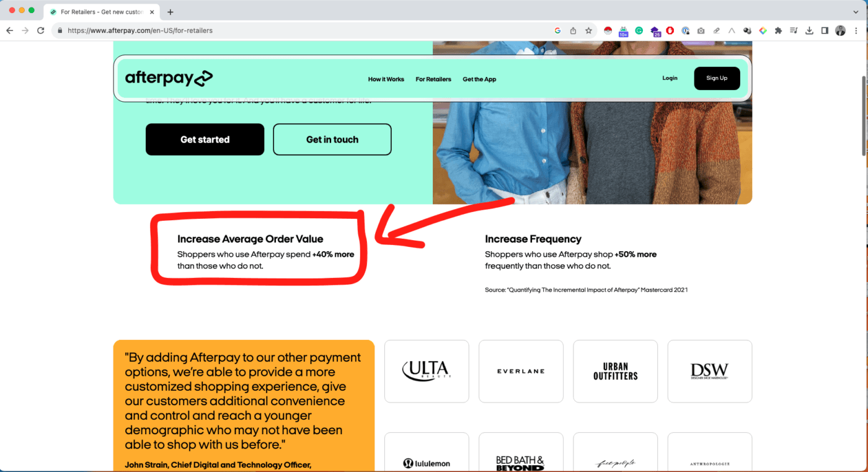868x472 pixels.
Task: Reload the current page
Action: pos(40,30)
